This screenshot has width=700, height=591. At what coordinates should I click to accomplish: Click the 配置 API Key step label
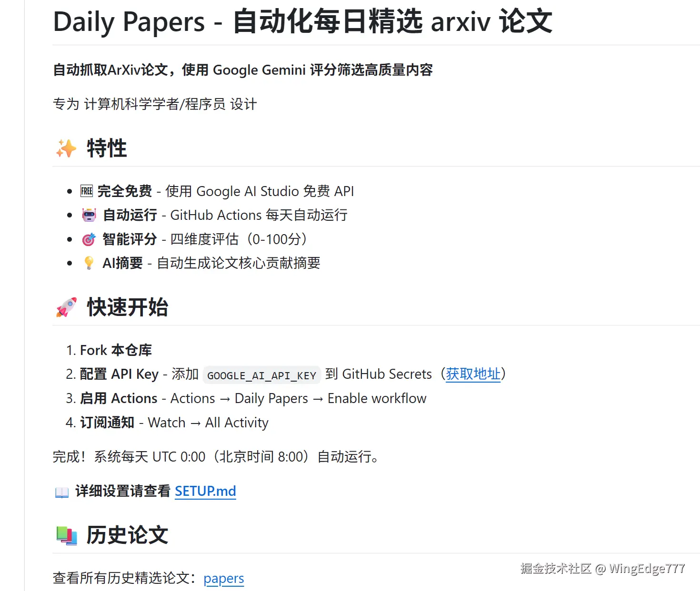tap(119, 374)
